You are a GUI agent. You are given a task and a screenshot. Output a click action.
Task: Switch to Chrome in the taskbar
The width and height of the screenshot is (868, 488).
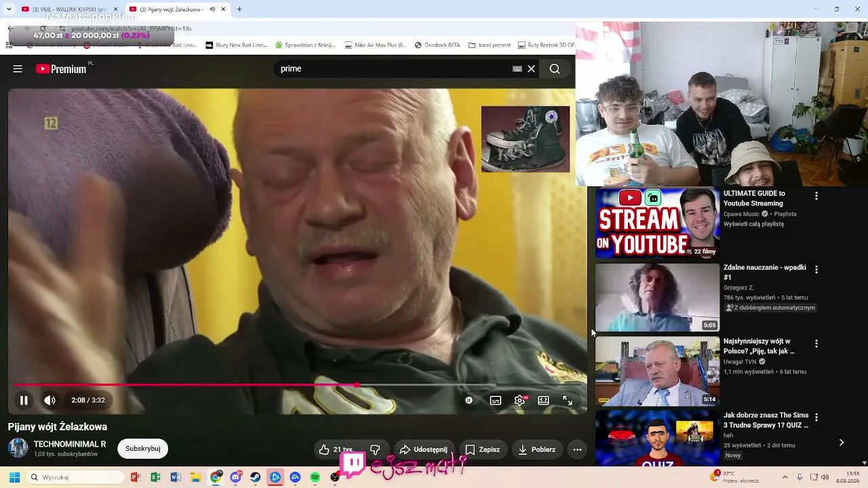coord(216,477)
